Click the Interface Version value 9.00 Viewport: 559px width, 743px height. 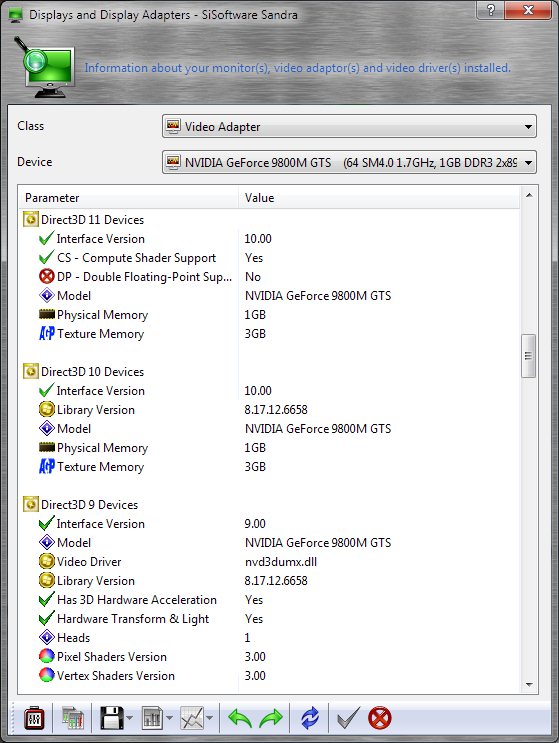pos(255,524)
